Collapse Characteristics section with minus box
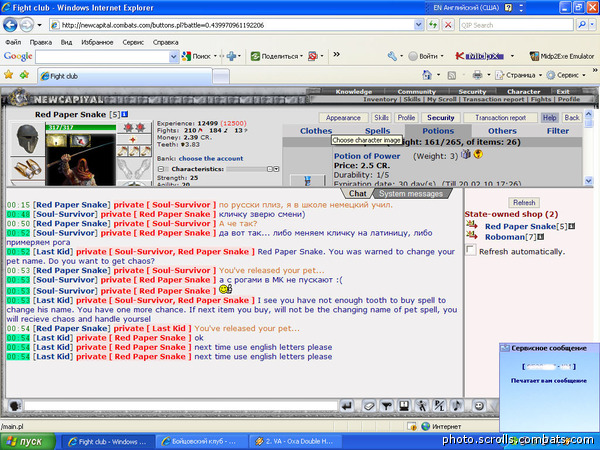 (161, 169)
